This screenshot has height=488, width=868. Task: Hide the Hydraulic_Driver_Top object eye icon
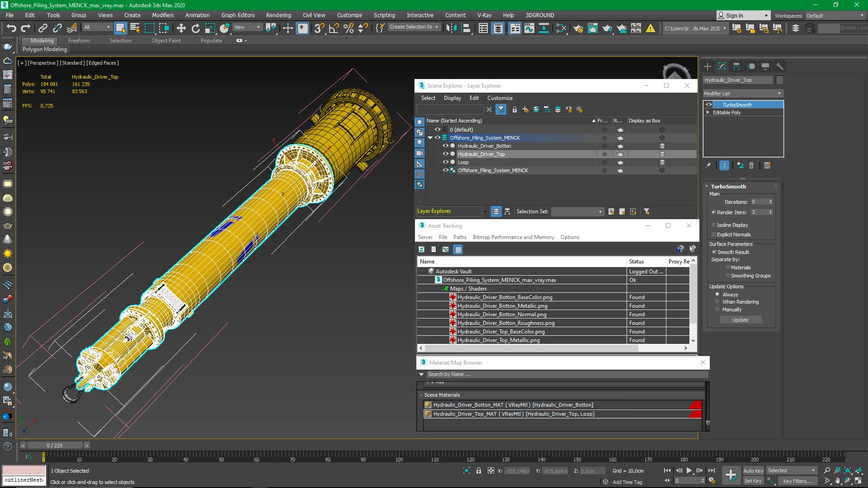tap(445, 154)
